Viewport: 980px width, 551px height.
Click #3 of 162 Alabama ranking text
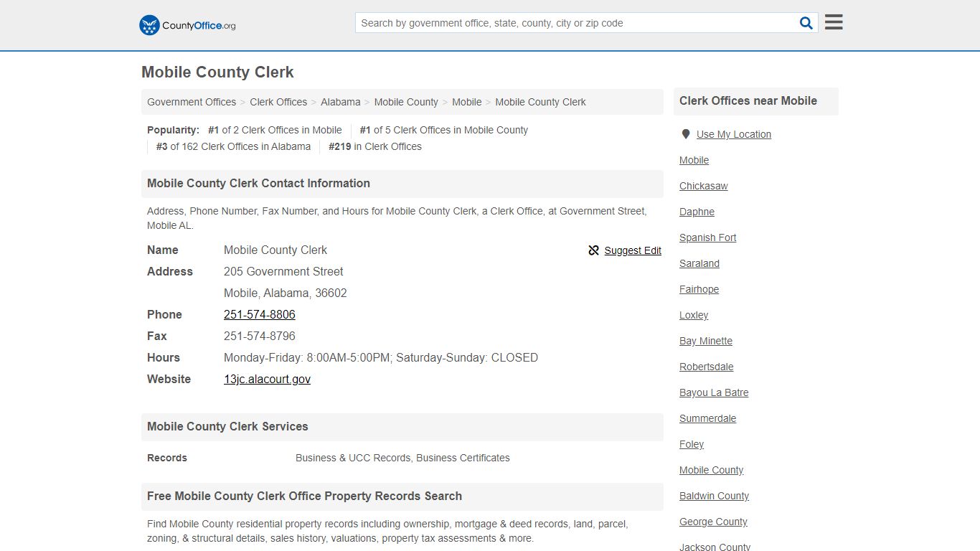233,146
